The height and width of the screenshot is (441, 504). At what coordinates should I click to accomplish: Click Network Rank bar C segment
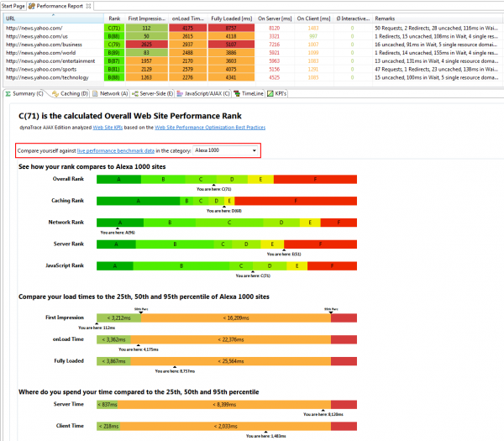229,223
